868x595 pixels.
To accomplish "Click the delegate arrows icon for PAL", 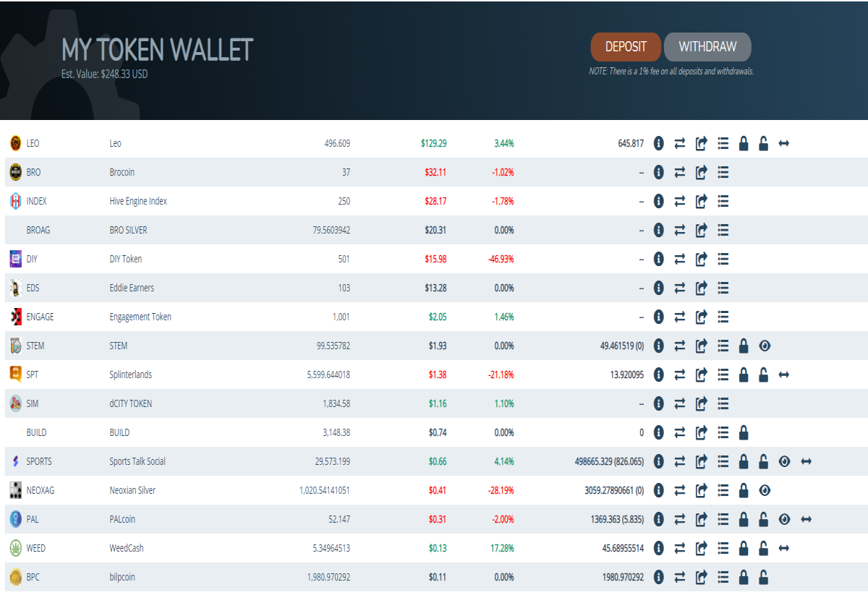I will [807, 519].
